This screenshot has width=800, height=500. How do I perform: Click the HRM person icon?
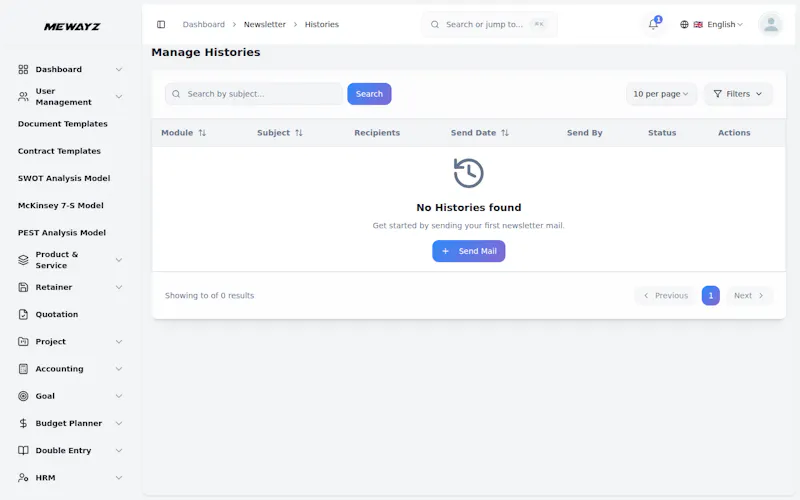pos(23,478)
